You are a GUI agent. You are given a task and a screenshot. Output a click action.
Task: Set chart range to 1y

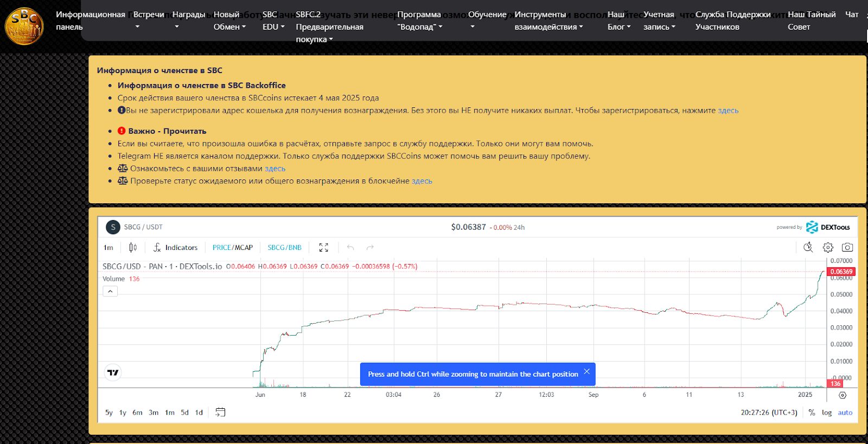(123, 412)
